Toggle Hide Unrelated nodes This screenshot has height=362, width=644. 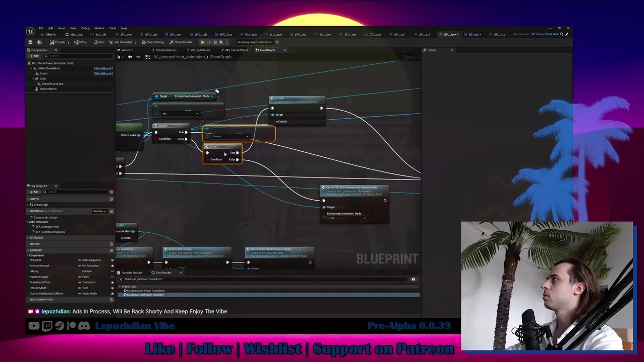click(120, 42)
